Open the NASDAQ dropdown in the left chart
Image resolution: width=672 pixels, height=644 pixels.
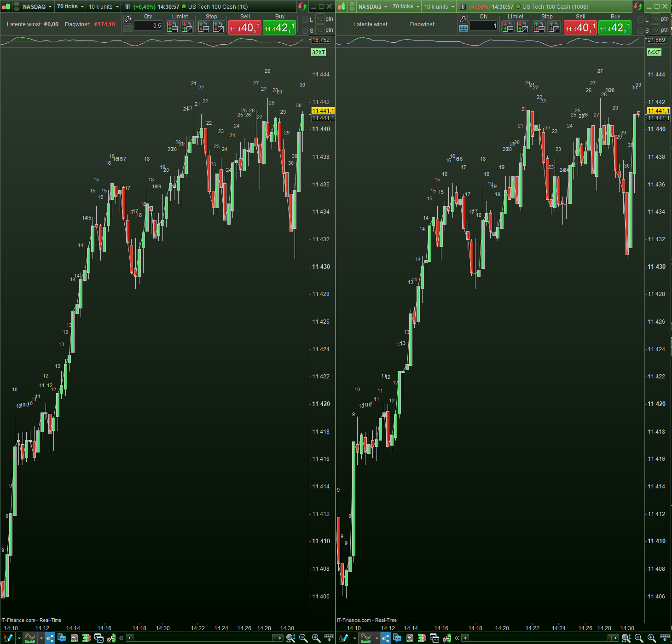(37, 6)
